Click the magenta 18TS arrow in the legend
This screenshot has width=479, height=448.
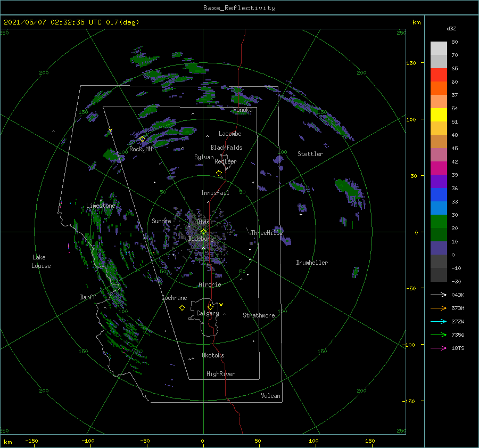coord(439,348)
